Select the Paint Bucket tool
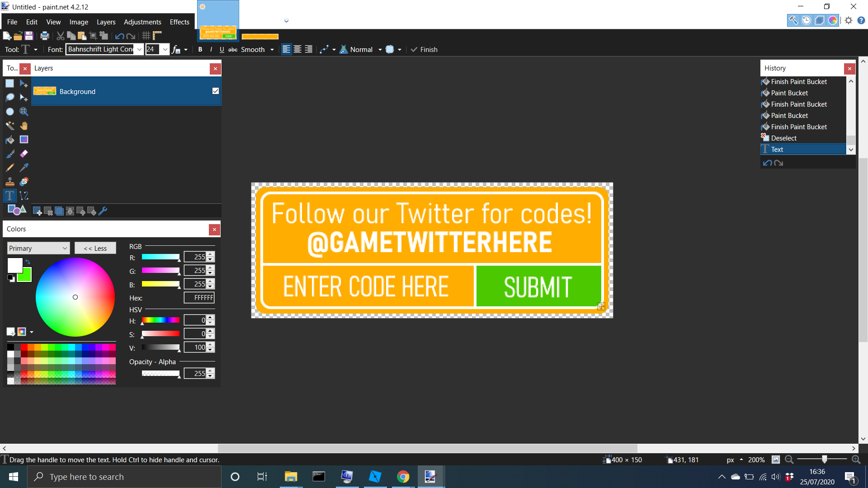Image resolution: width=868 pixels, height=488 pixels. 10,140
